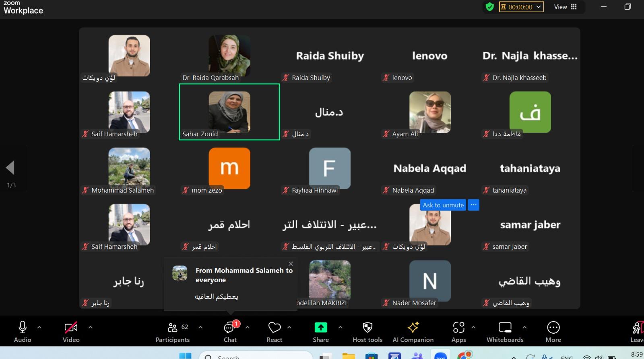Click the N avatar of Nader Mosafer
Viewport: 644px width, 359px height.
(430, 281)
